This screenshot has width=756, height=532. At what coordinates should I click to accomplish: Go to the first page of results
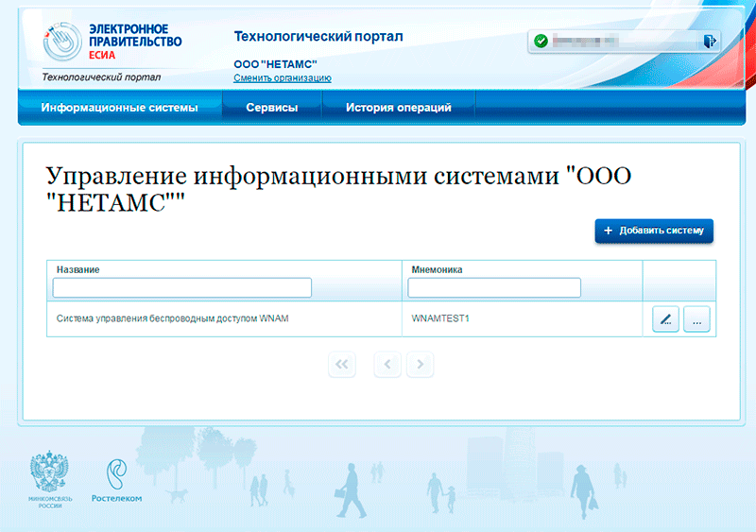point(342,364)
